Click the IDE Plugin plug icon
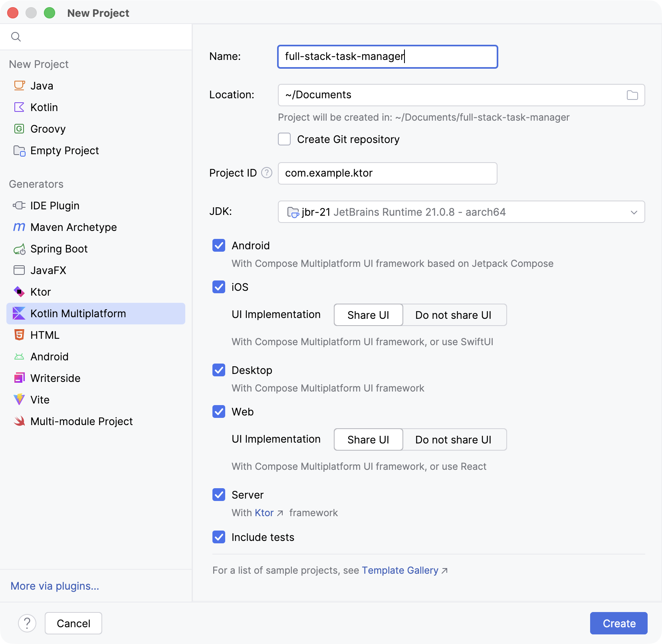662x644 pixels. pyautogui.click(x=19, y=205)
